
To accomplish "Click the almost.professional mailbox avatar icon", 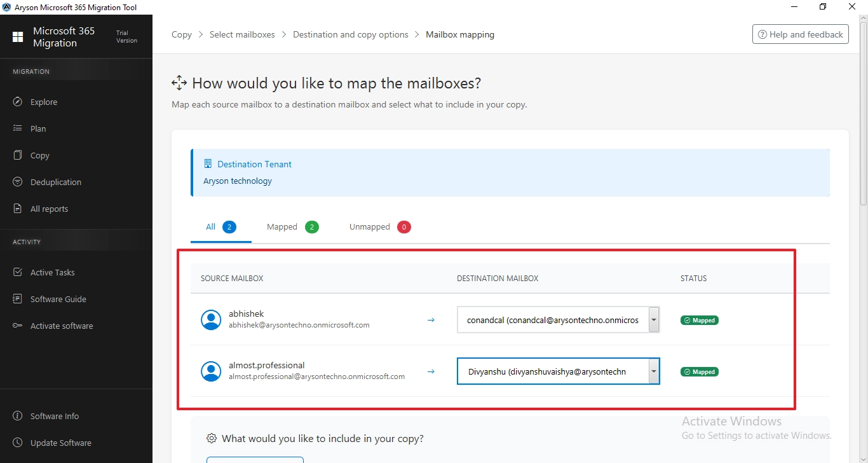I will (x=211, y=371).
